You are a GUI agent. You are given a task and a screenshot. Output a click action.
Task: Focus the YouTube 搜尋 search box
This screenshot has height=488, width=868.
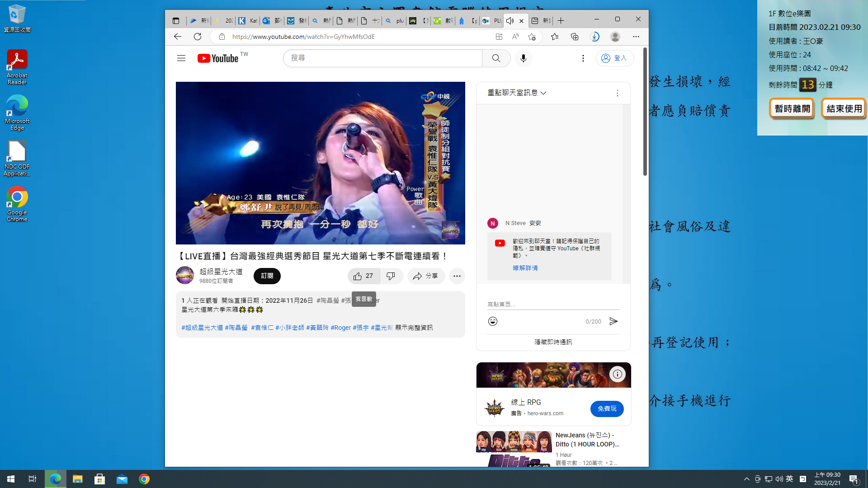(x=382, y=58)
